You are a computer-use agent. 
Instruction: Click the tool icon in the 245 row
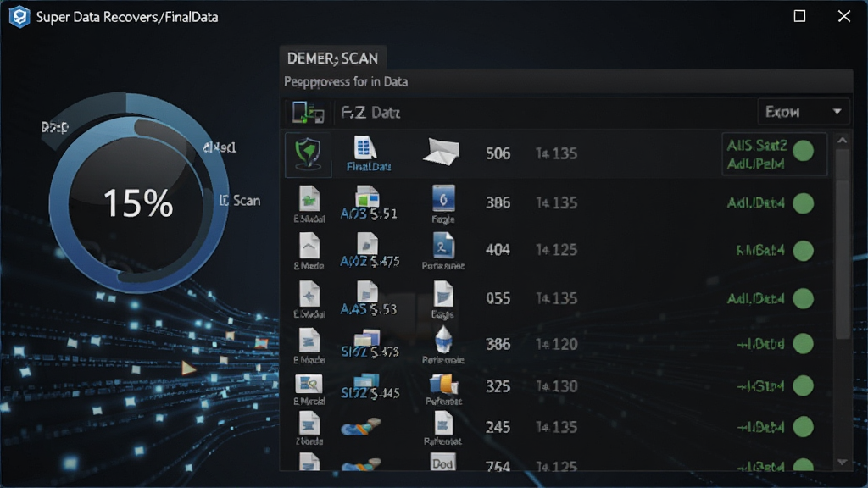[361, 427]
